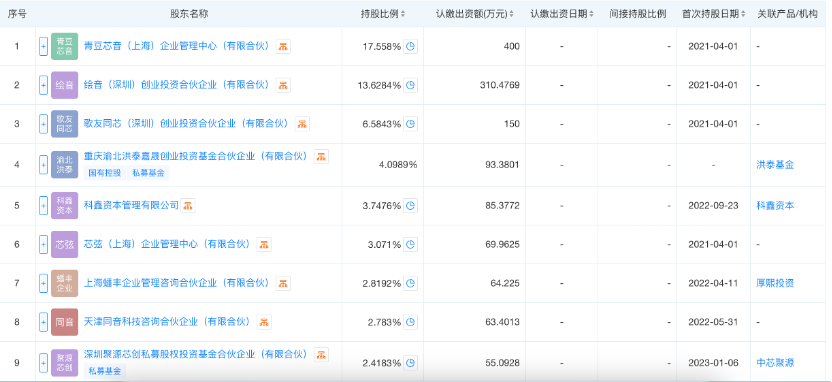Click the 国有控股 tag
Screen dimensions: 832x382
point(105,173)
